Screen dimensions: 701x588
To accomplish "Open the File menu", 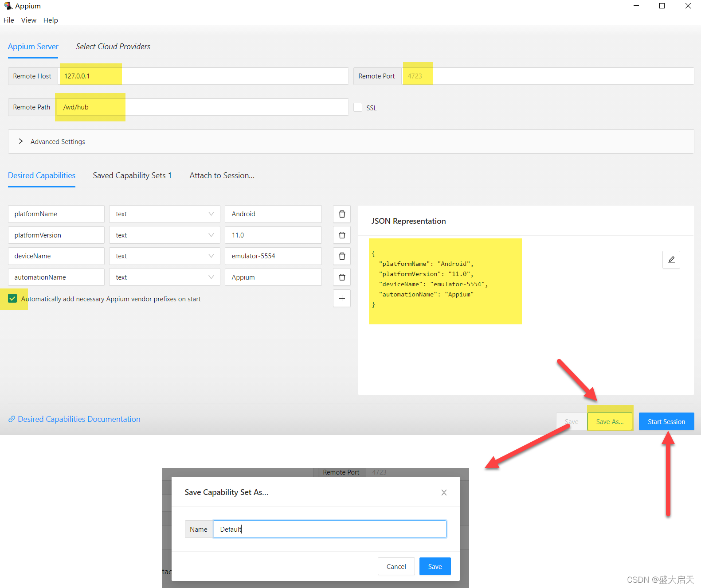I will pos(9,20).
